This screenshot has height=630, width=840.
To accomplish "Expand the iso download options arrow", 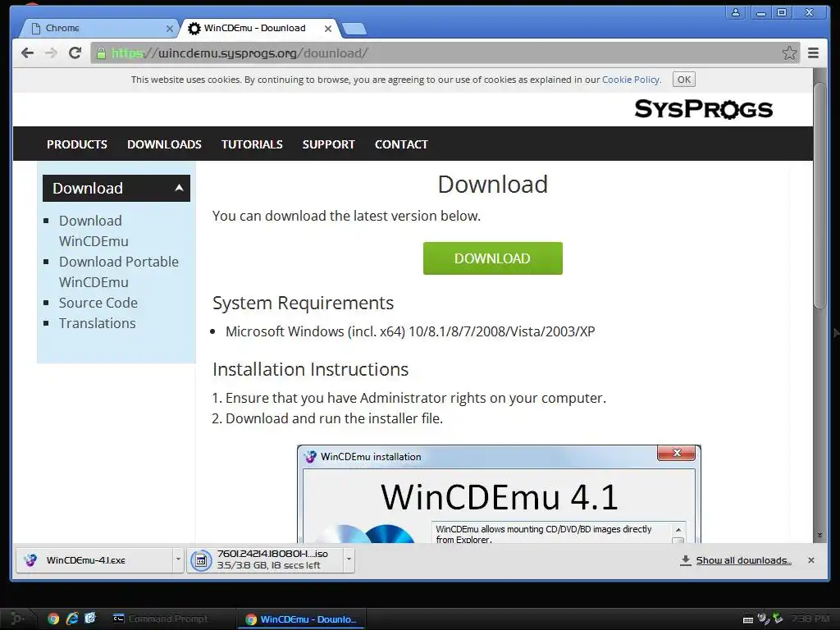I will click(x=349, y=559).
